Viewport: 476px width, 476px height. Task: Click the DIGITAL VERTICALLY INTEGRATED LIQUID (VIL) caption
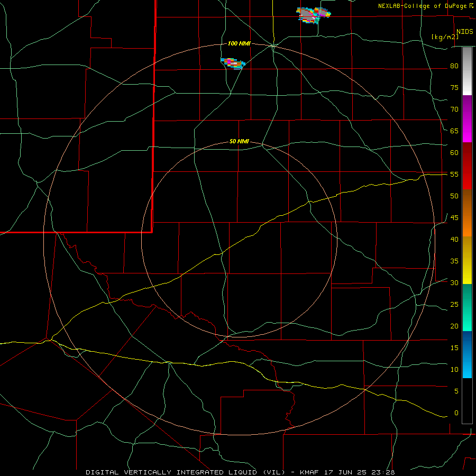coord(185,472)
